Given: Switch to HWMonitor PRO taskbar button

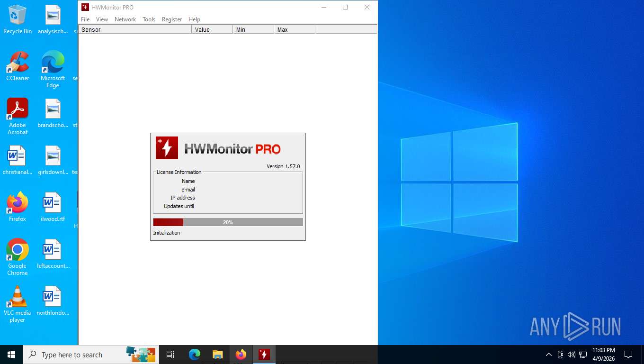Looking at the screenshot, I should 264,355.
